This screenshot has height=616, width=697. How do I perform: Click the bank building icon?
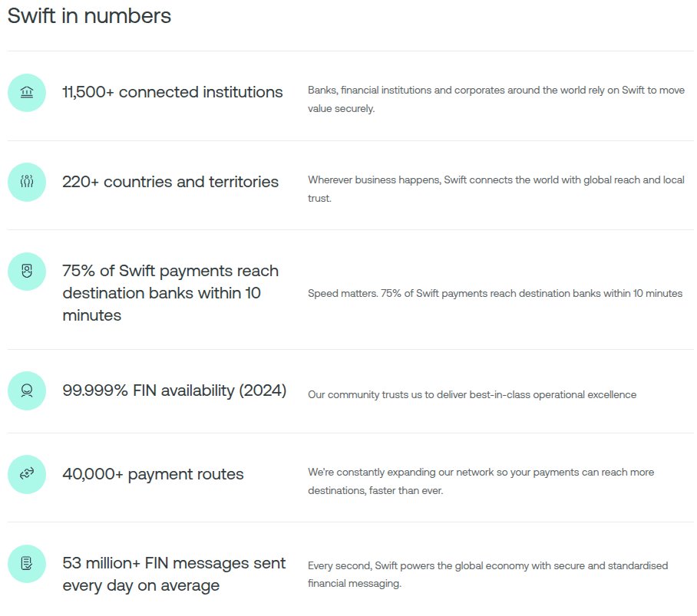pos(27,93)
